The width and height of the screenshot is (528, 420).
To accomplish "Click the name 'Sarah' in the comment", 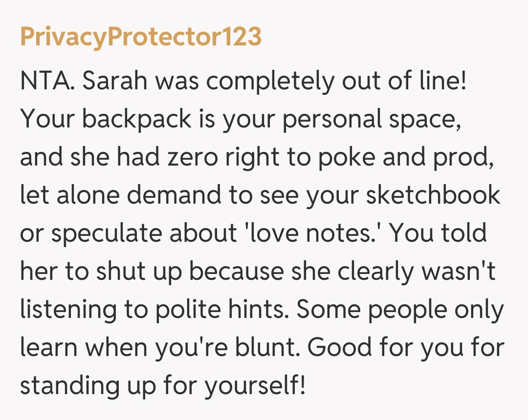I will click(x=113, y=81).
